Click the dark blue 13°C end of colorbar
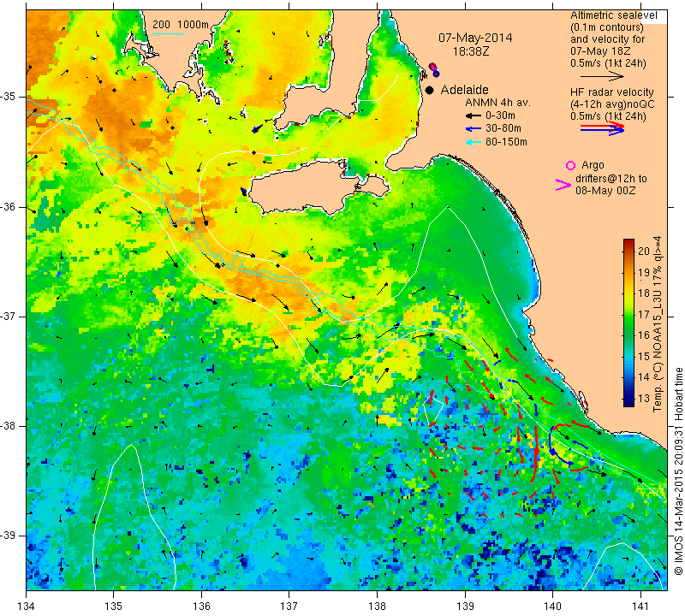This screenshot has width=685, height=616. click(x=628, y=401)
